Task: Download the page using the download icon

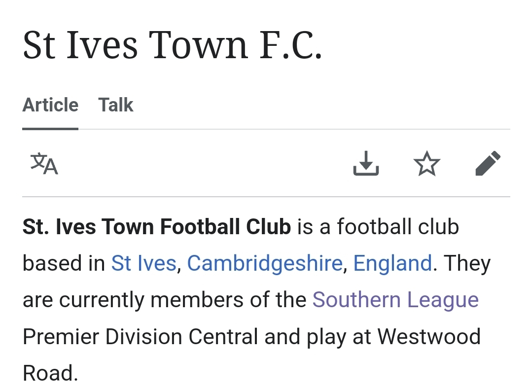Action: tap(366, 164)
